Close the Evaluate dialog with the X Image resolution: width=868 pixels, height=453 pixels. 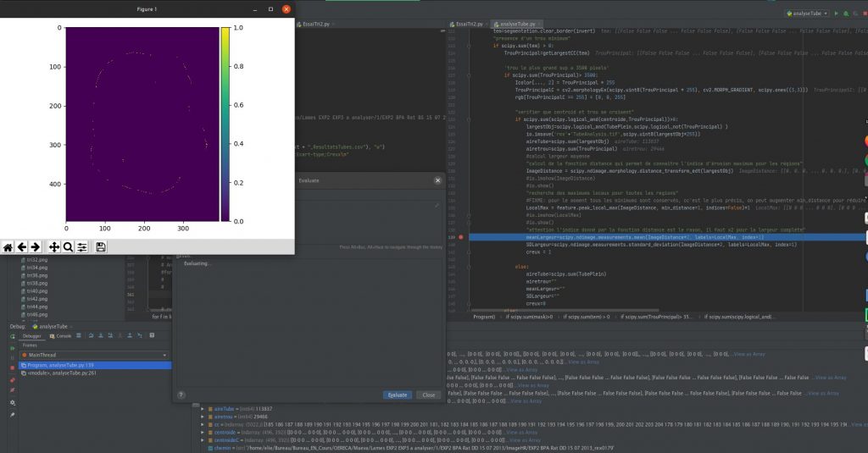click(x=437, y=180)
